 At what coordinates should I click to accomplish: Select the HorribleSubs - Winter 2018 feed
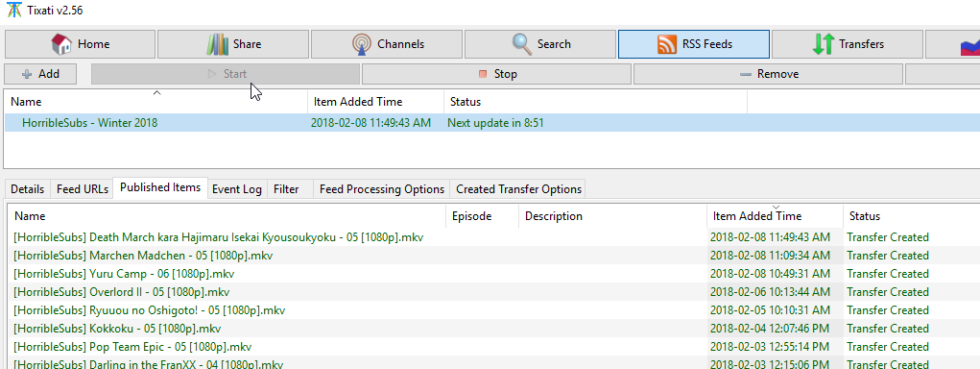[89, 123]
